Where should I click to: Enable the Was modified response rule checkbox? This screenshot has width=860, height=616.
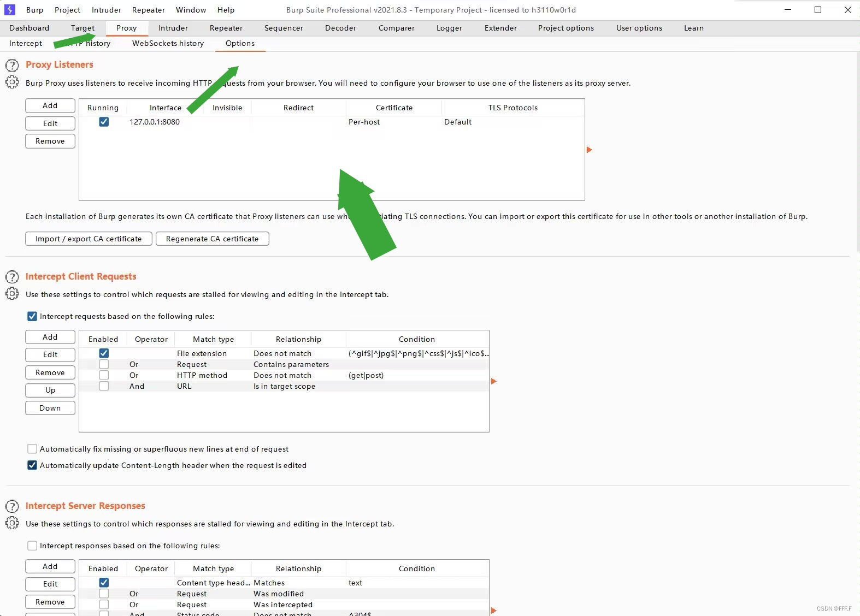click(x=104, y=594)
